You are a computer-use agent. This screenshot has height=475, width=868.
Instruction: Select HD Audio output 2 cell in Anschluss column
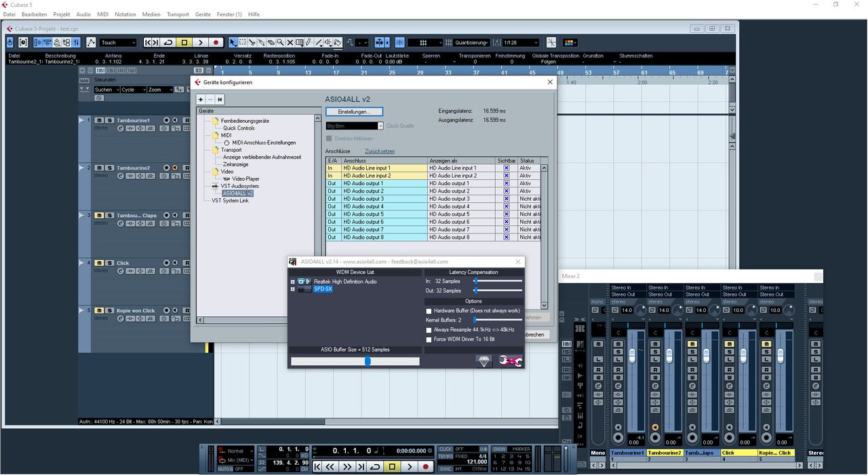(384, 191)
